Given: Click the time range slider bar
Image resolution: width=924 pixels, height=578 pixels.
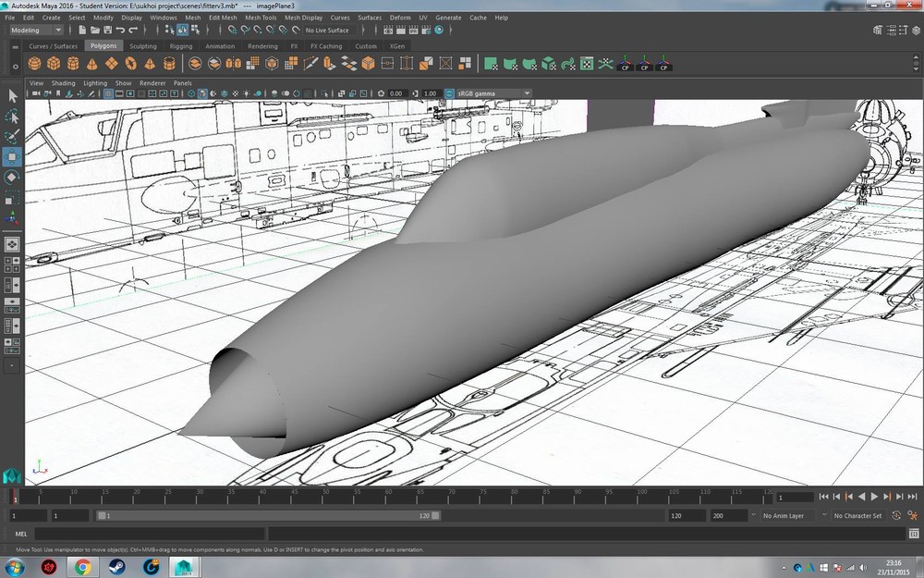Looking at the screenshot, I should coord(268,515).
